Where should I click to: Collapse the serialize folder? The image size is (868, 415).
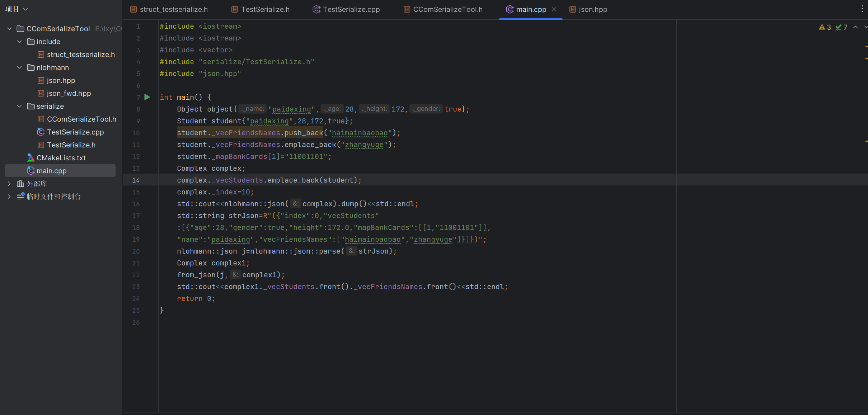(19, 106)
